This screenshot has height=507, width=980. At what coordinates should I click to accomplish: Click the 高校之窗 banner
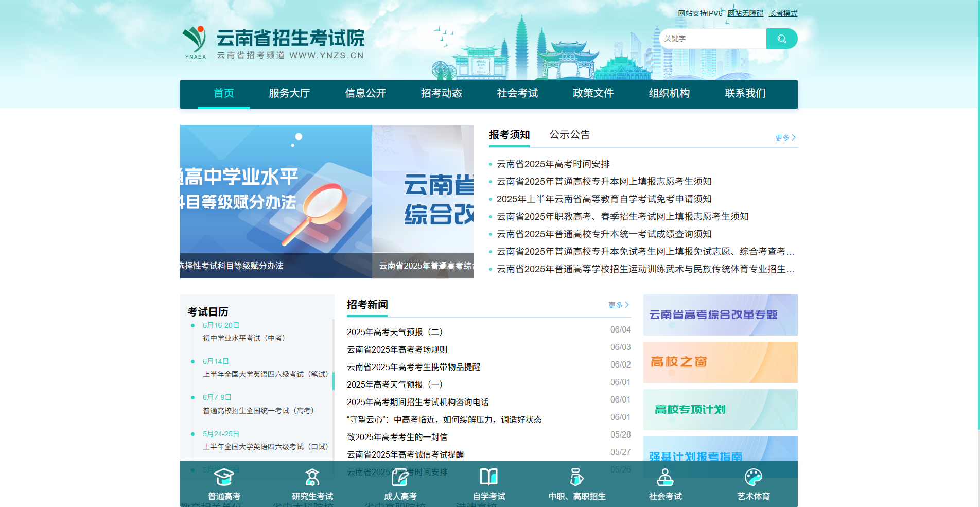coord(720,362)
